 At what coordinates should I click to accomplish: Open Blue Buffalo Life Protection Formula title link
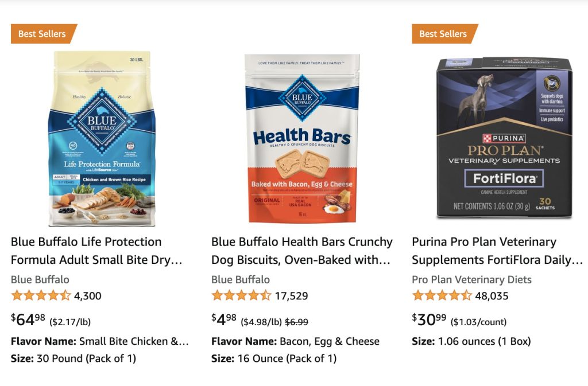(x=96, y=251)
